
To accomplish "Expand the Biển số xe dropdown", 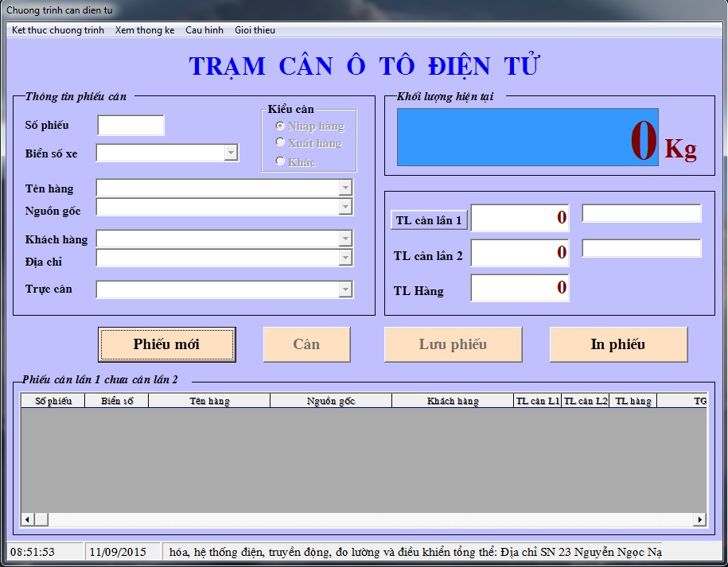I will [231, 153].
